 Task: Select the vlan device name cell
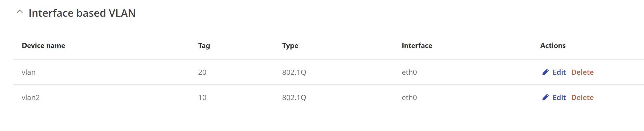pyautogui.click(x=28, y=72)
